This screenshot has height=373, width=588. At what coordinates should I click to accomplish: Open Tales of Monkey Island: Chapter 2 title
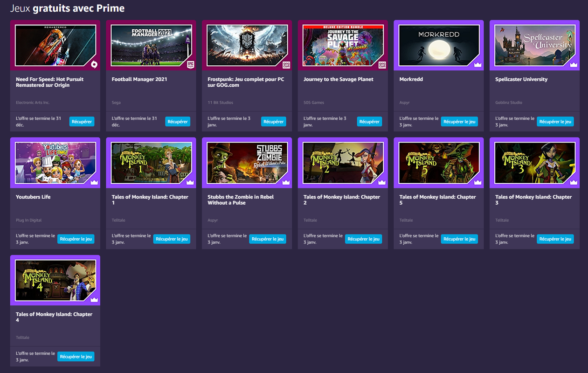tap(342, 200)
